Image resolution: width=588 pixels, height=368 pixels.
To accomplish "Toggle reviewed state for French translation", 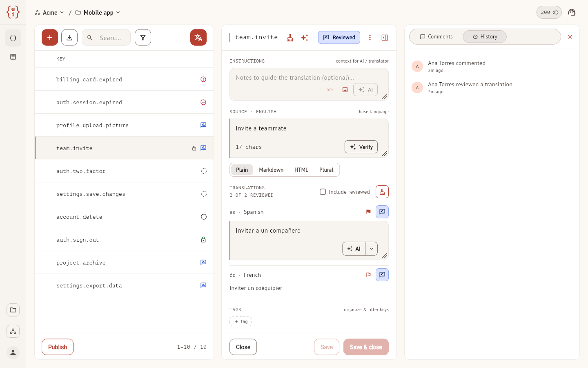I will 382,275.
